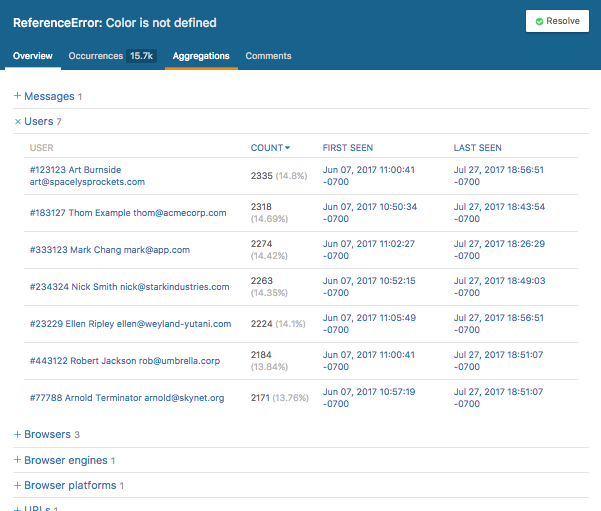The height and width of the screenshot is (511, 601).
Task: Sort by the FIRST SEEN column header
Action: pos(348,148)
